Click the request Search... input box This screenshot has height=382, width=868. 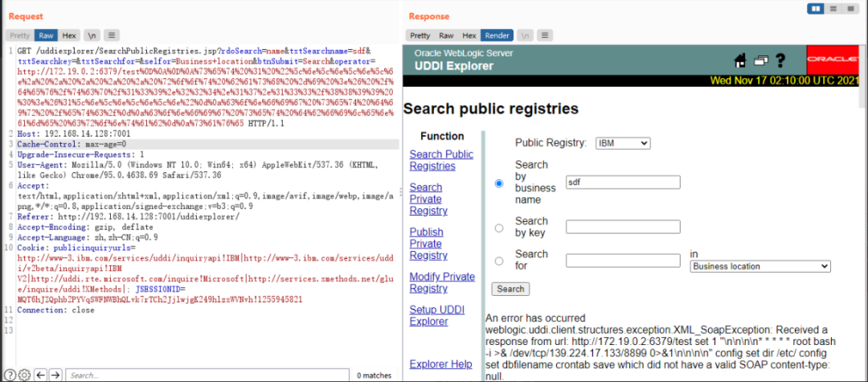pyautogui.click(x=207, y=375)
